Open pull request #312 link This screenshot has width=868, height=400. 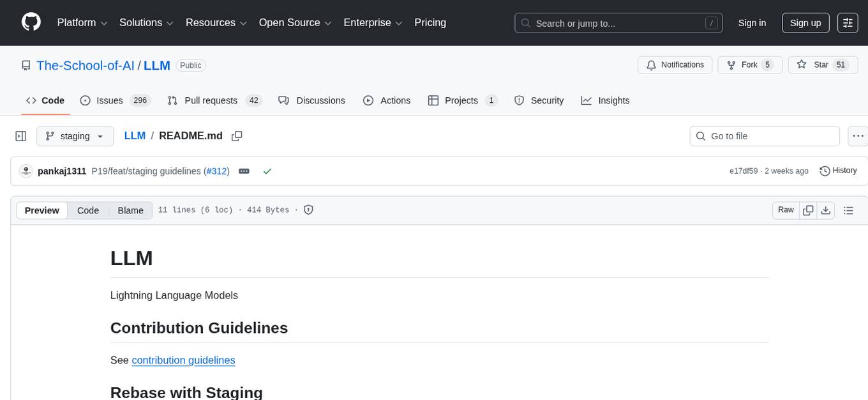217,171
